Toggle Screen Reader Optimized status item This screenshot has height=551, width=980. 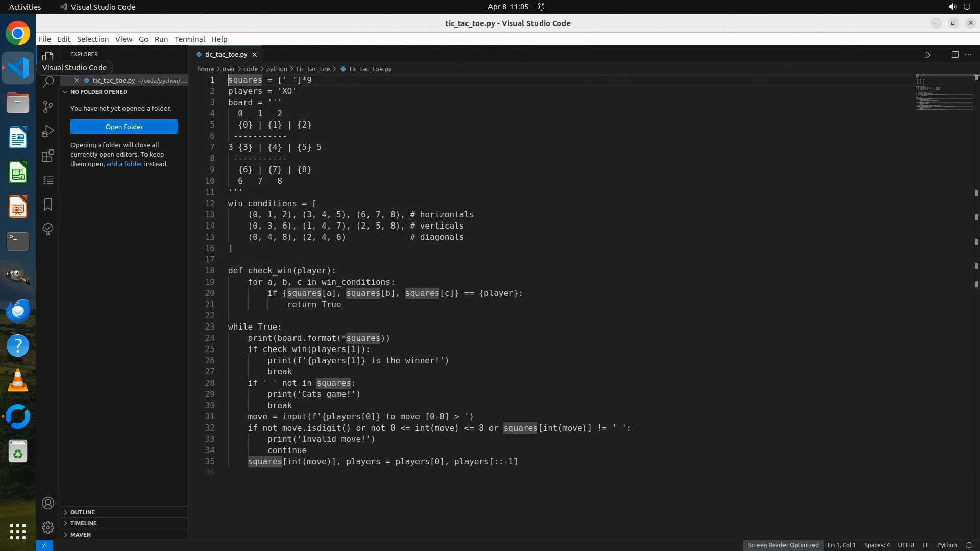[783, 545]
